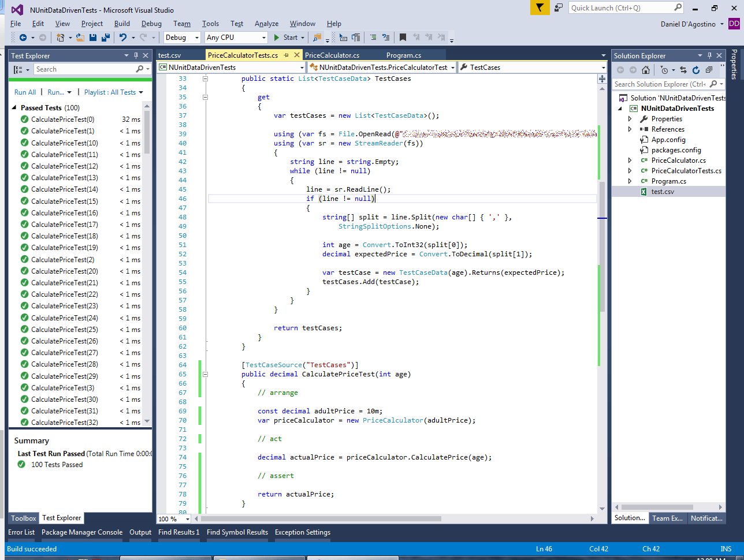744x560 pixels.
Task: Open the Build menu
Action: [x=122, y=24]
